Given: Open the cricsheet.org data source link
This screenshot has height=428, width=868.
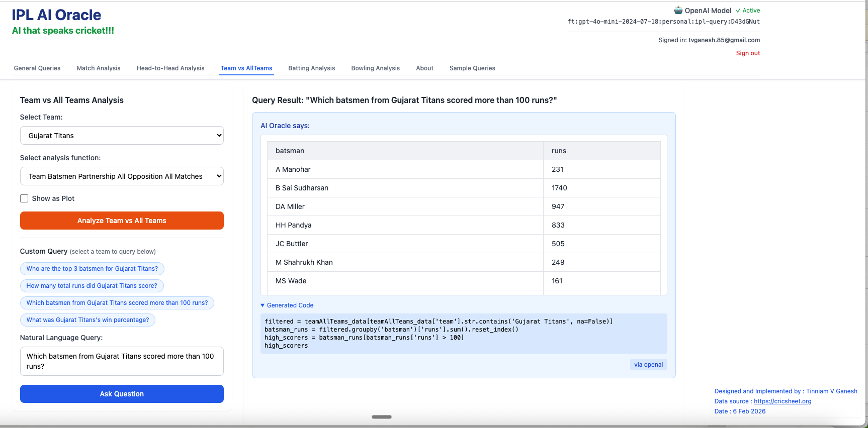Looking at the screenshot, I should [783, 401].
